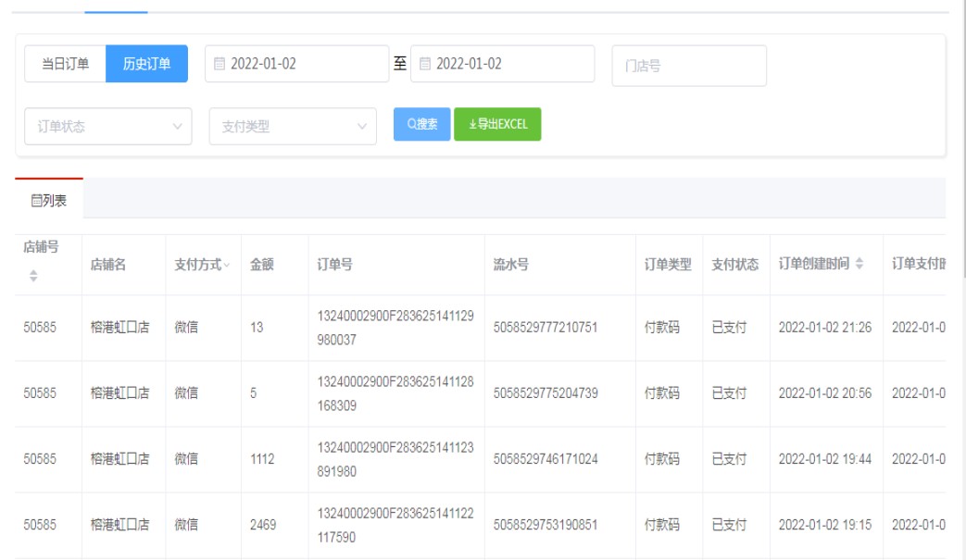Switch to the 列表 tab
Image resolution: width=966 pixels, height=560 pixels.
(49, 200)
